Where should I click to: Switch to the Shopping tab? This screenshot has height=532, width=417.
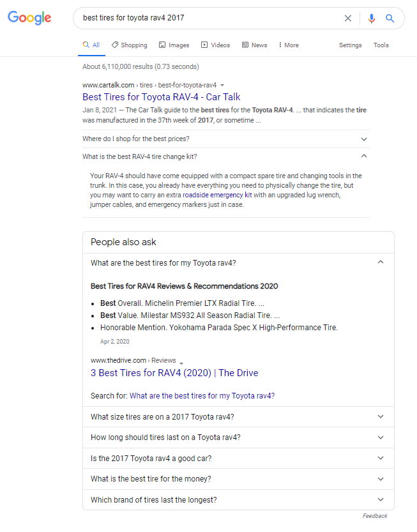(130, 45)
